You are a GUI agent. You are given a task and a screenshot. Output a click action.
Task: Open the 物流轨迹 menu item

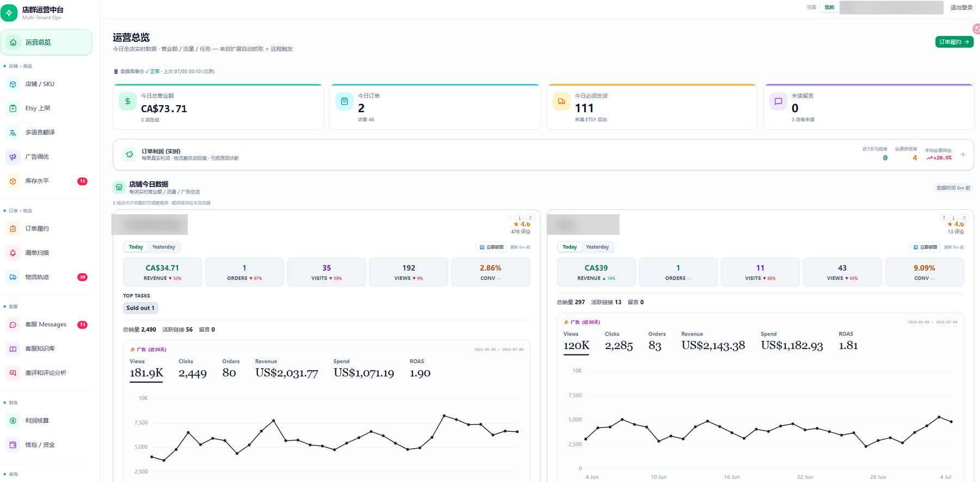(46, 277)
